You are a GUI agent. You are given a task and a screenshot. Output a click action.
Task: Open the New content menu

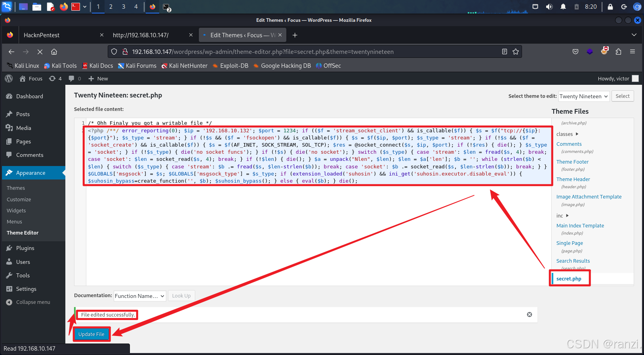[x=98, y=78]
